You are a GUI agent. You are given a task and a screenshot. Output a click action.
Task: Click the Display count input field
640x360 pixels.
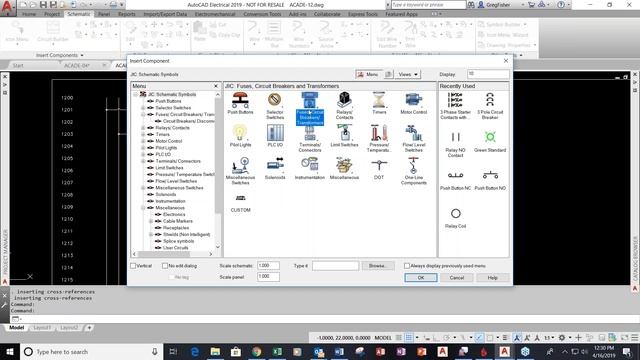pos(488,74)
